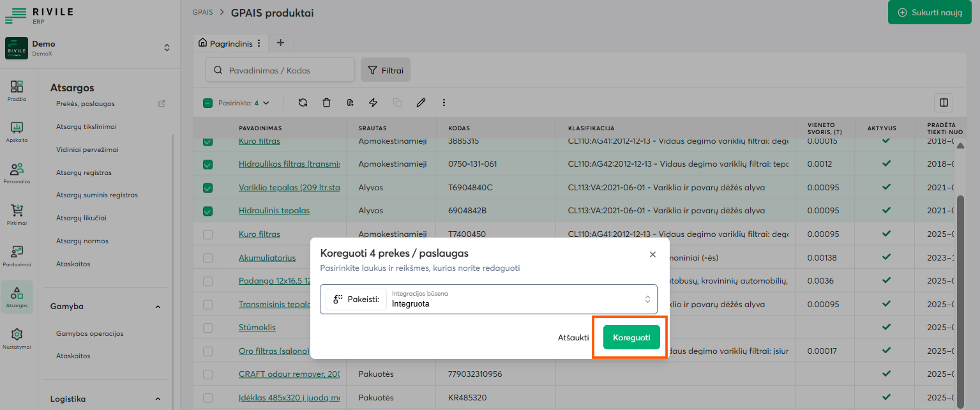
Task: Click the lightning bolt actions icon
Action: [x=373, y=103]
